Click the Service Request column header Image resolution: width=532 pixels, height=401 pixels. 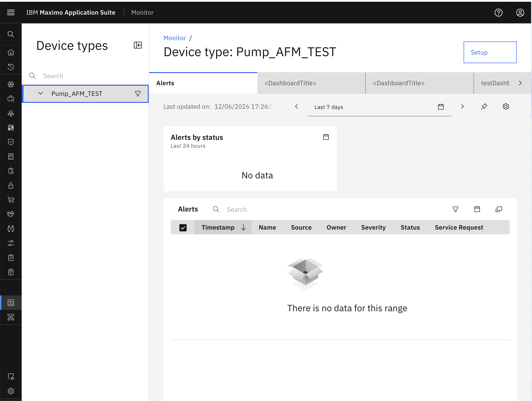click(459, 227)
